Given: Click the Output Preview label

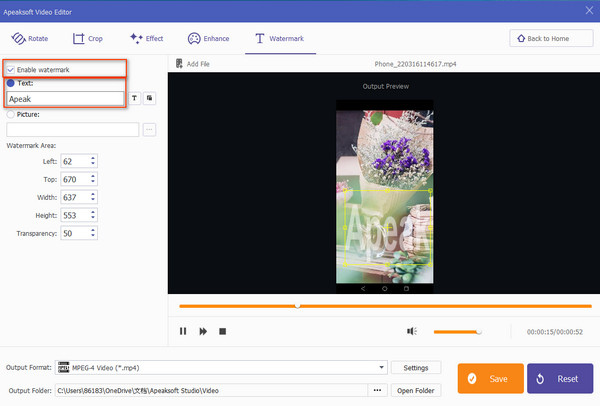Looking at the screenshot, I should coord(386,86).
